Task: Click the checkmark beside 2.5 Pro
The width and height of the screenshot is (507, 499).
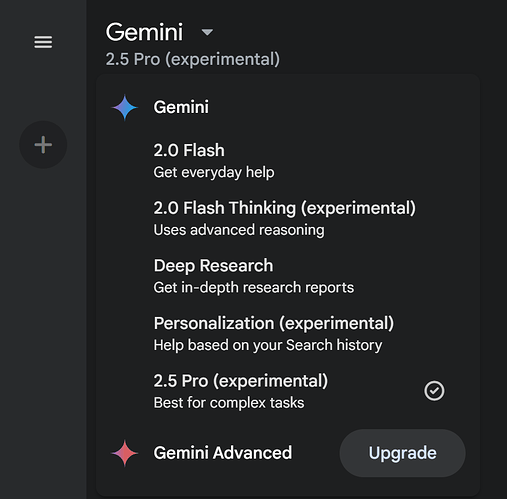Action: [434, 391]
